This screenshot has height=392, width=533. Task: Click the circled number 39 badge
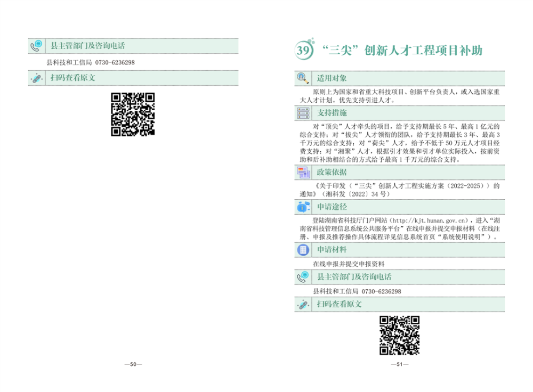303,51
